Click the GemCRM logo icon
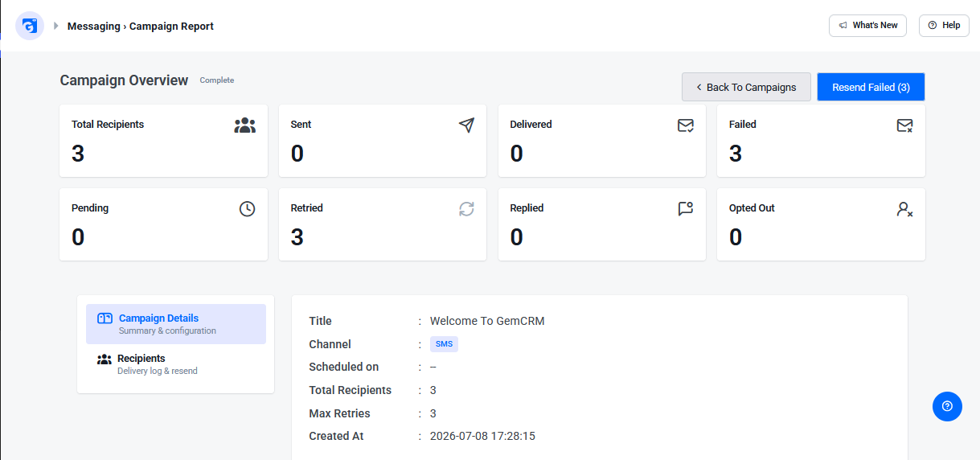Viewport: 980px width, 460px height. [x=30, y=26]
